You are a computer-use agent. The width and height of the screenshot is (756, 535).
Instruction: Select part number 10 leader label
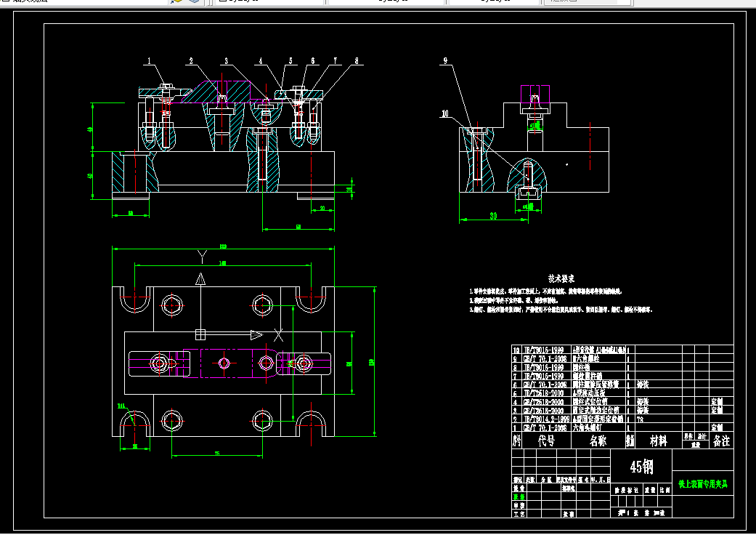pyautogui.click(x=444, y=113)
